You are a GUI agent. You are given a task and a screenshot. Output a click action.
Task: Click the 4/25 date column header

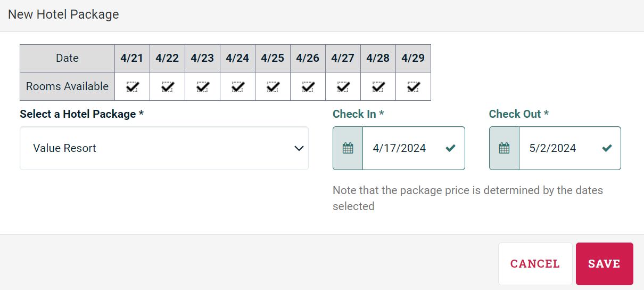[x=273, y=58]
